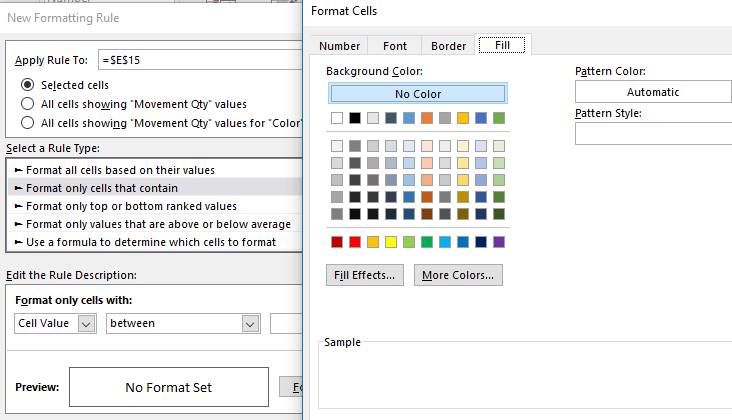Select the No Color background option

pyautogui.click(x=418, y=94)
